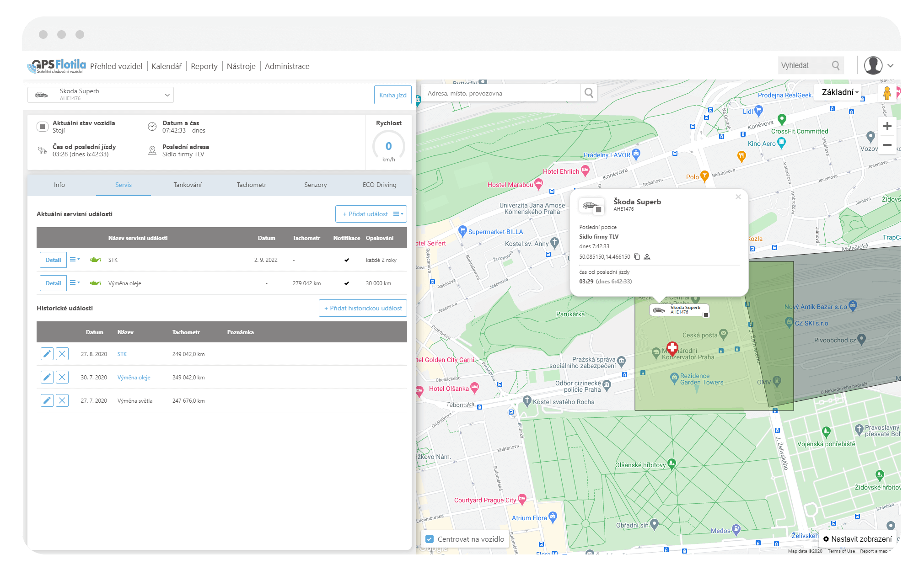Screen dimensions: 924x570
Task: Zoom in the map with plus
Action: click(x=887, y=126)
